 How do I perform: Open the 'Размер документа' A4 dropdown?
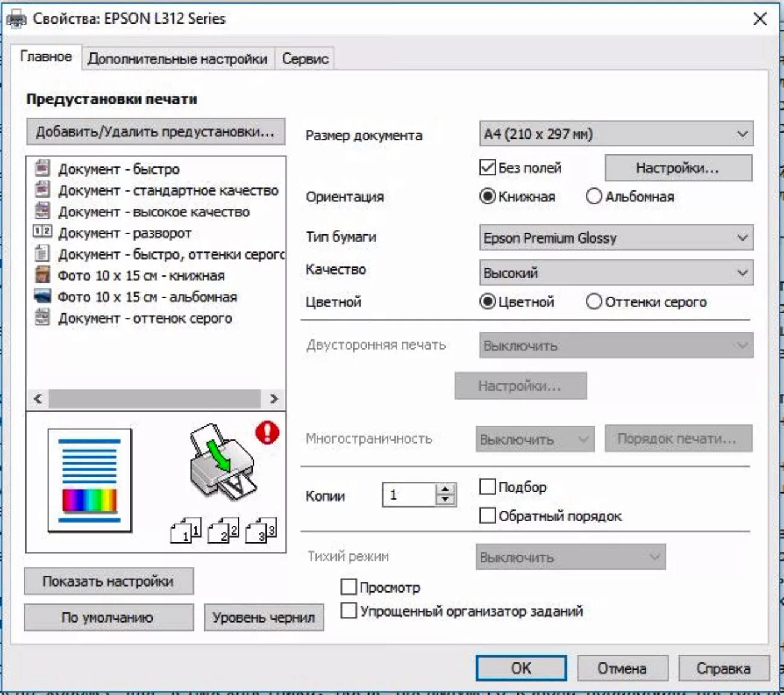point(616,134)
